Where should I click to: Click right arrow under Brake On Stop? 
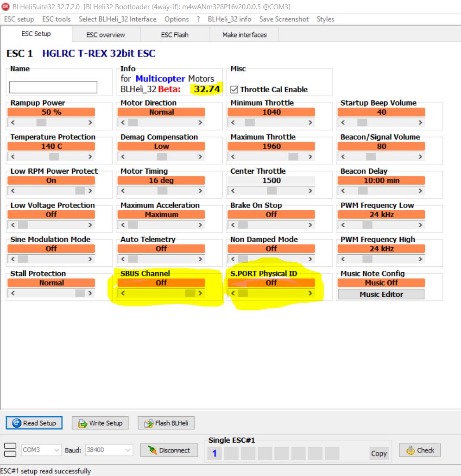point(310,225)
